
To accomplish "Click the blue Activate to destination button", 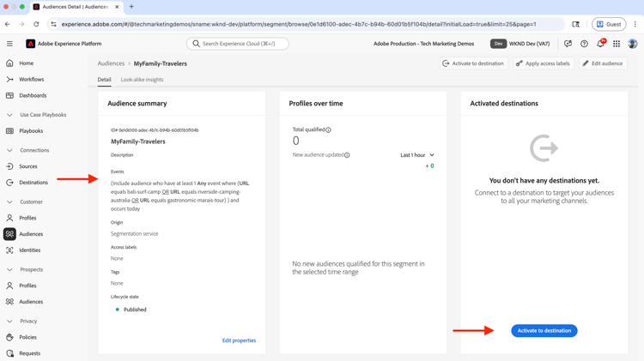I will tap(544, 331).
